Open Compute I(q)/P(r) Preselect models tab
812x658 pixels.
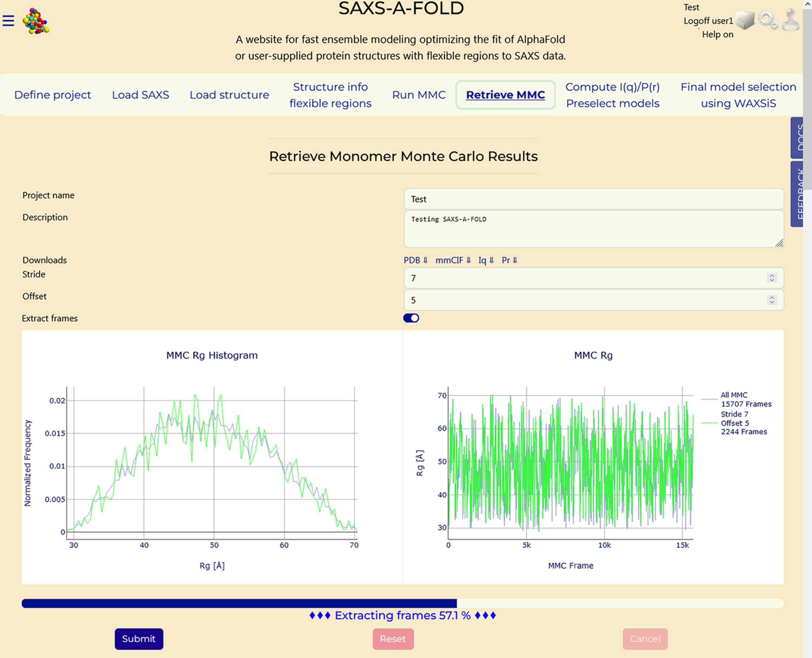point(613,95)
